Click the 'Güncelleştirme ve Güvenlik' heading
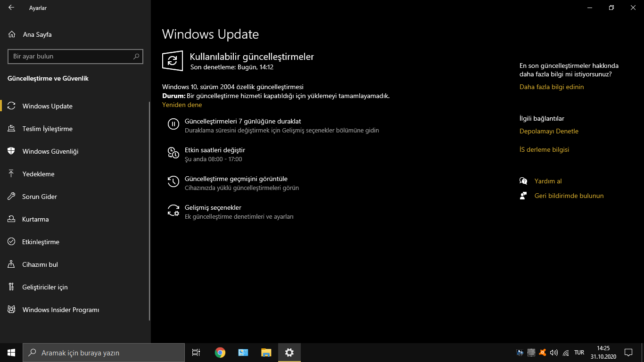644x362 pixels. click(48, 78)
